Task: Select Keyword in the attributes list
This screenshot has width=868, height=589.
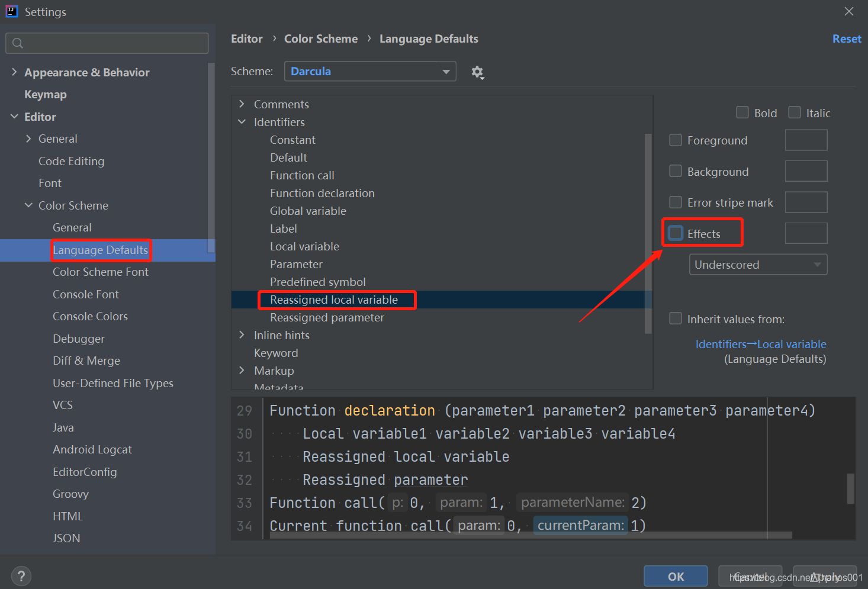Action: point(276,353)
